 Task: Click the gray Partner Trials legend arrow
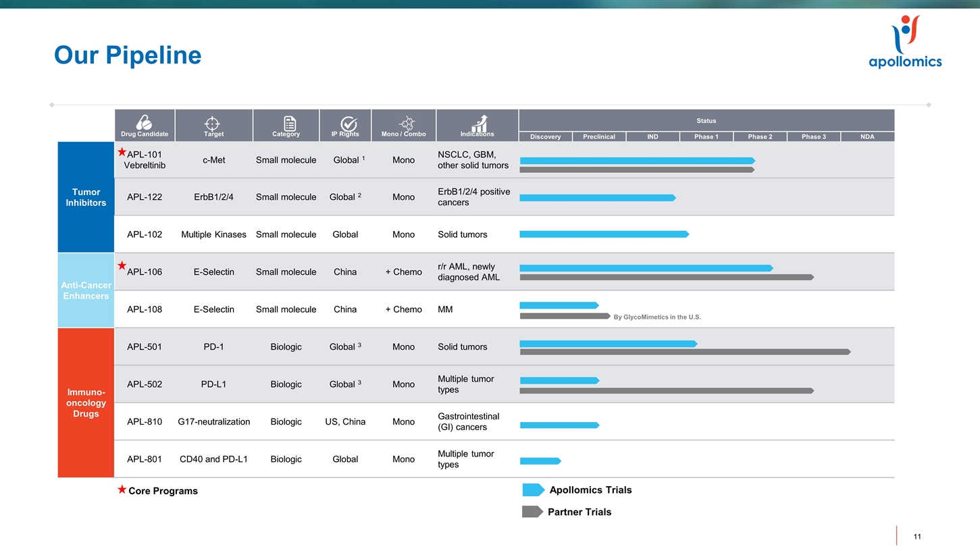(x=532, y=512)
